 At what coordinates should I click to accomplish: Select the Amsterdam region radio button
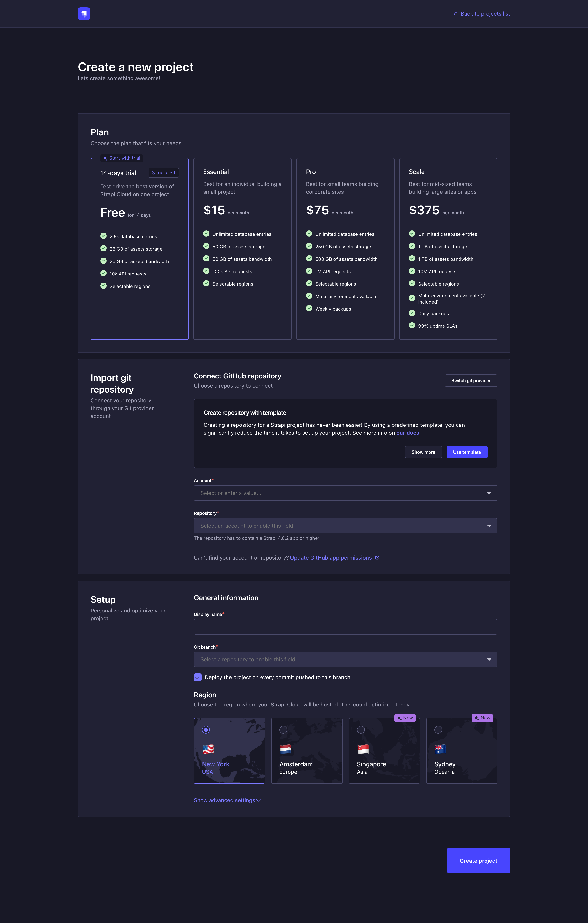pos(283,730)
